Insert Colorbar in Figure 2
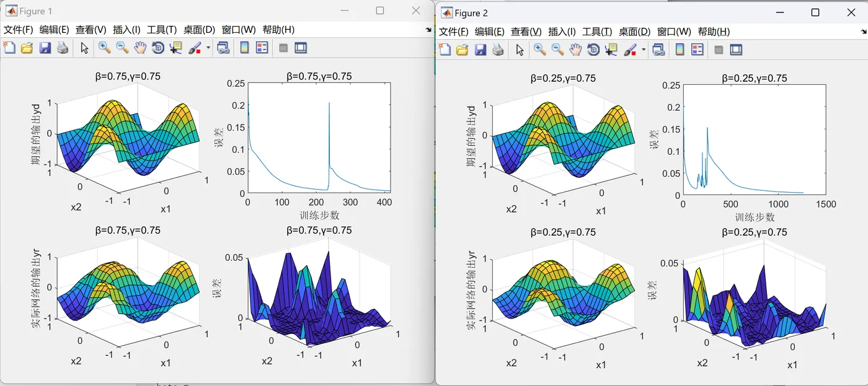Viewport: 868px width, 386px height. 680,50
